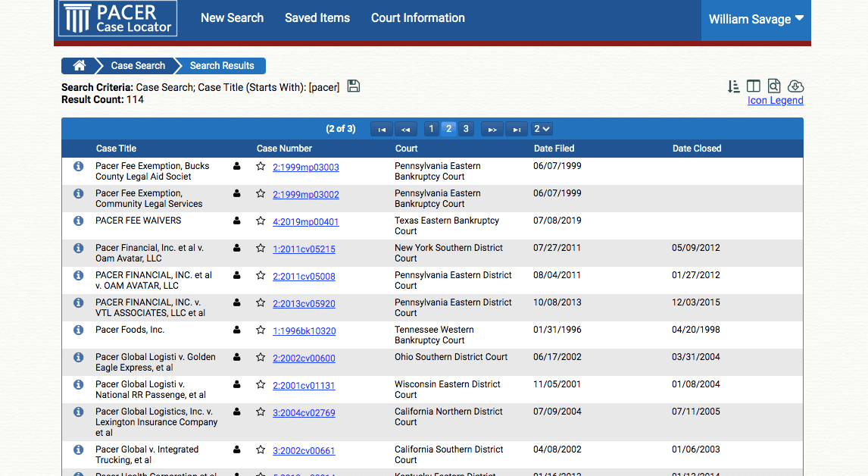Select 'Tennessee Western Bankruptcy Court' cell

434,335
